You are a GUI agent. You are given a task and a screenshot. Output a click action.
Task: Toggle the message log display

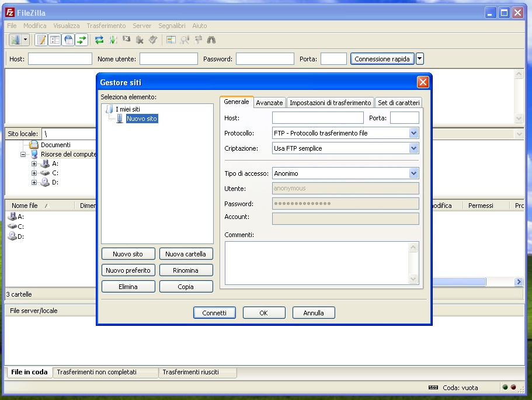pos(41,40)
